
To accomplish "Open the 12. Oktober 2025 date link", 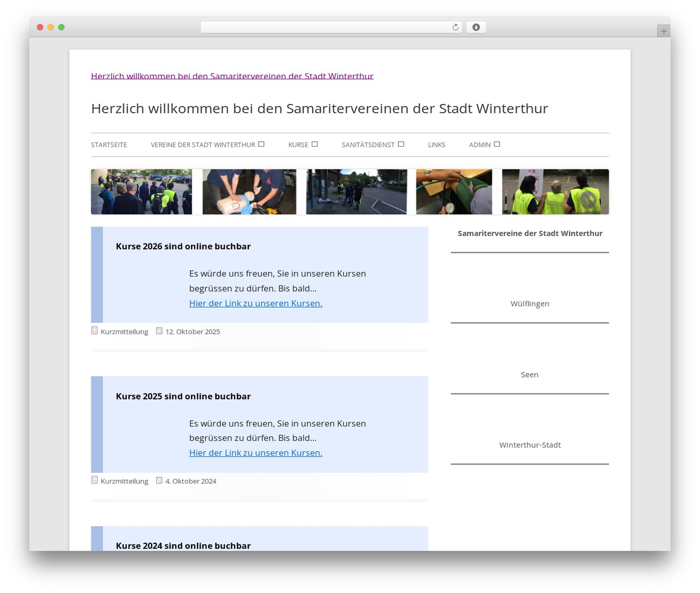I will click(192, 332).
